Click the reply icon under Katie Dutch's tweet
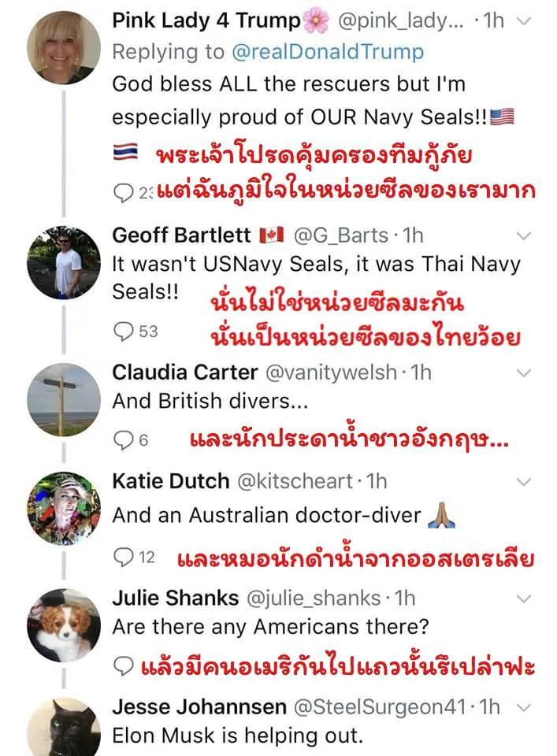 tap(123, 558)
